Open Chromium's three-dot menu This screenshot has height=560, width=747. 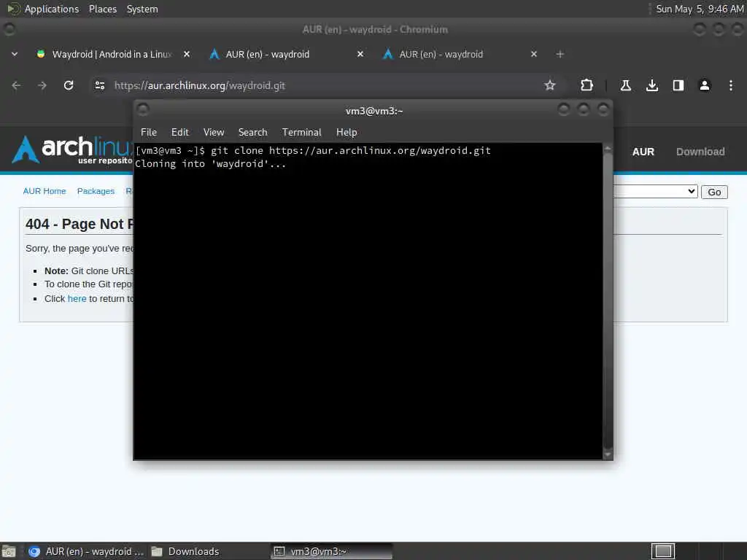[730, 85]
